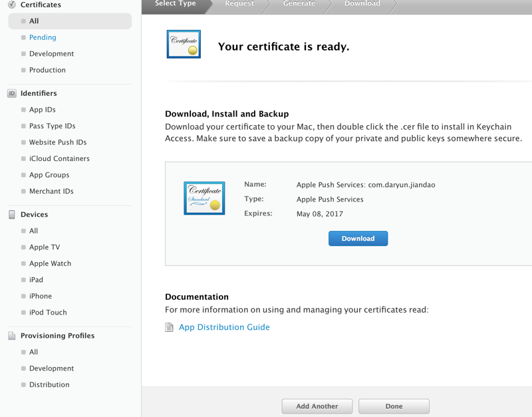This screenshot has height=417, width=532.
Task: Open Merchant IDs
Action: click(51, 191)
